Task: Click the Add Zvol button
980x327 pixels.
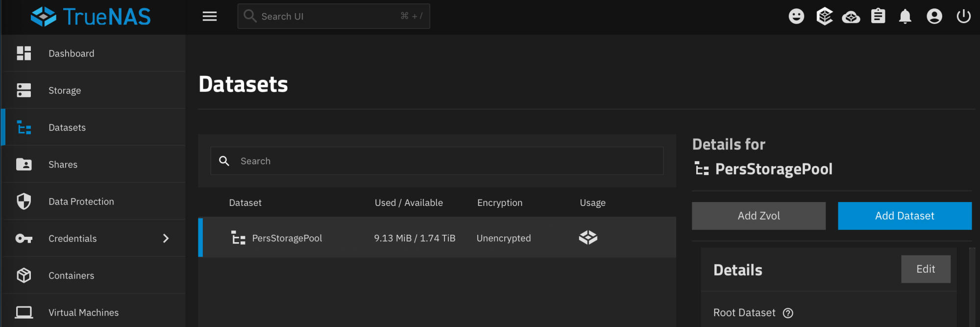Action: pyautogui.click(x=759, y=216)
